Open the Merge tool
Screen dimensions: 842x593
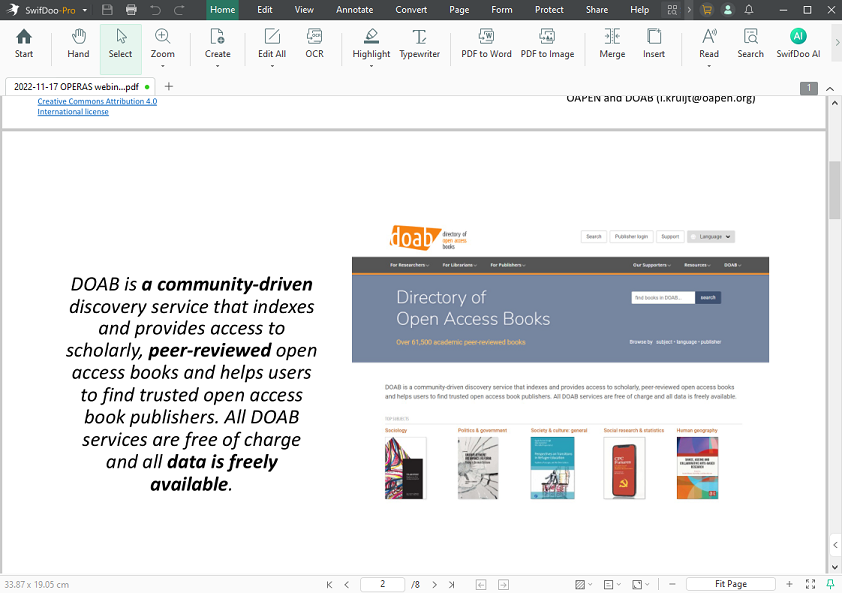click(612, 44)
